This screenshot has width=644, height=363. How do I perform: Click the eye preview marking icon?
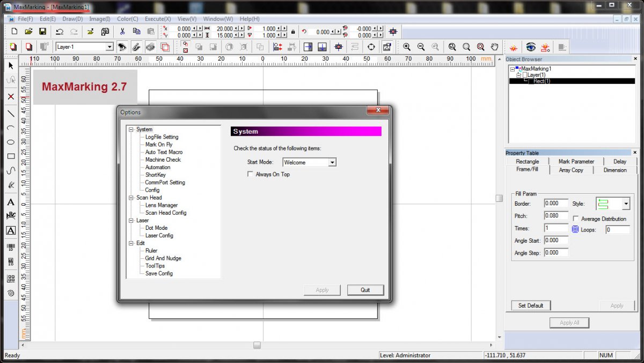click(x=531, y=47)
